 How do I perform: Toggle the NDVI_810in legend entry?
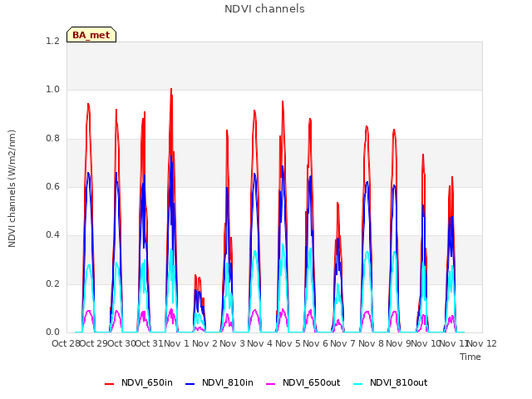[219, 382]
